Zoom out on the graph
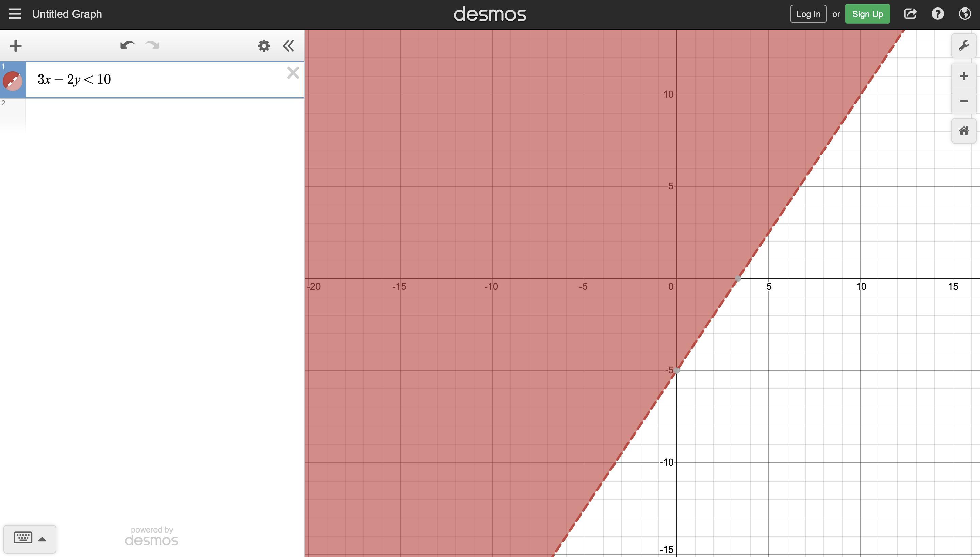This screenshot has width=980, height=557. click(964, 101)
